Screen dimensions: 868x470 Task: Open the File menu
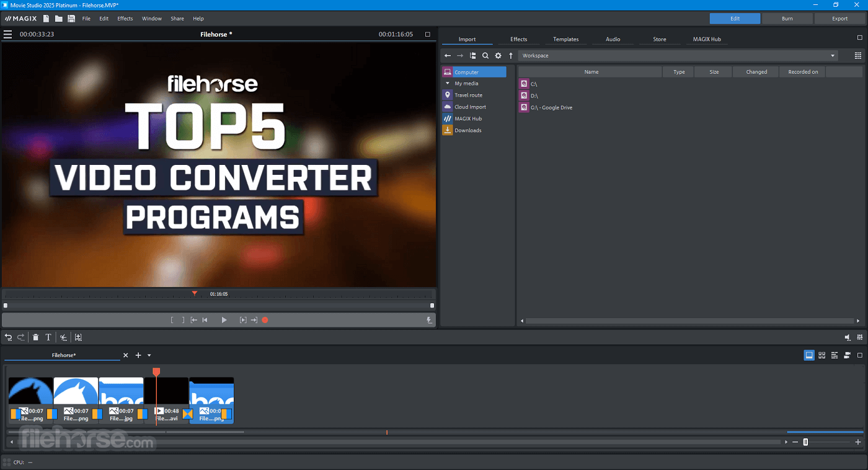pos(86,19)
